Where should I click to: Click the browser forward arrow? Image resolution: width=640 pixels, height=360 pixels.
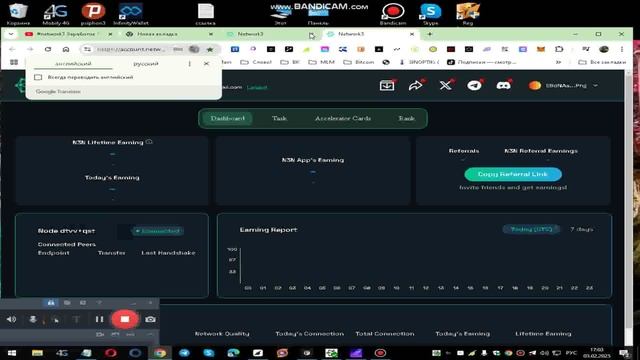pyautogui.click(x=30, y=49)
